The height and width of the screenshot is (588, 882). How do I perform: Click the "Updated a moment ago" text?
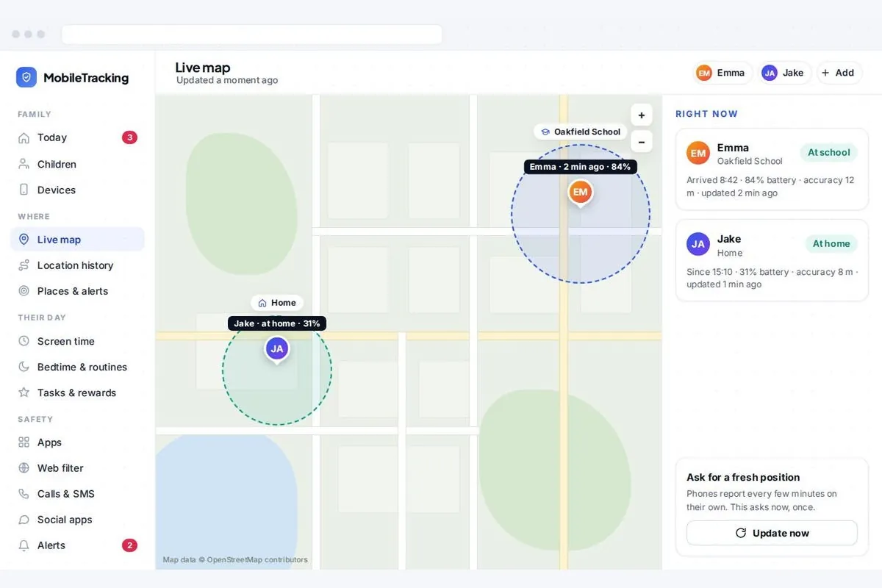click(x=227, y=80)
